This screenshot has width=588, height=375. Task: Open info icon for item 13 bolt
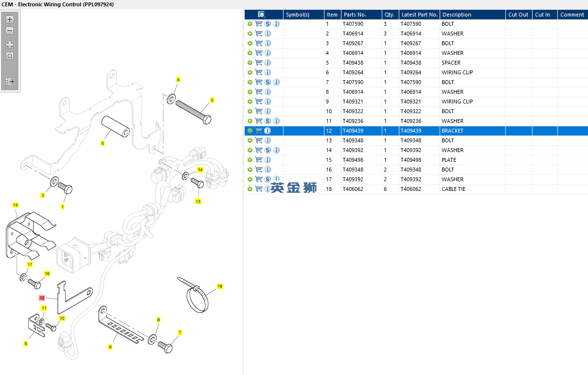click(267, 140)
